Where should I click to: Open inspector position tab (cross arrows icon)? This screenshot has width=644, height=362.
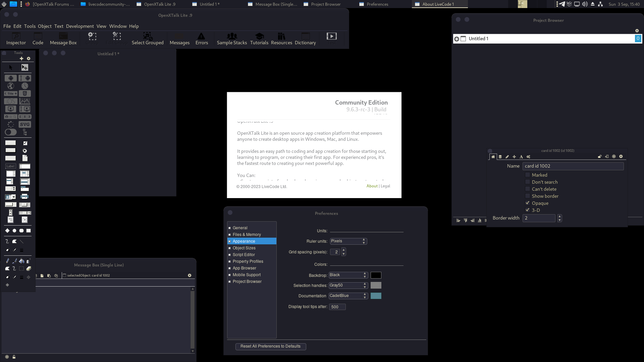[514, 157]
